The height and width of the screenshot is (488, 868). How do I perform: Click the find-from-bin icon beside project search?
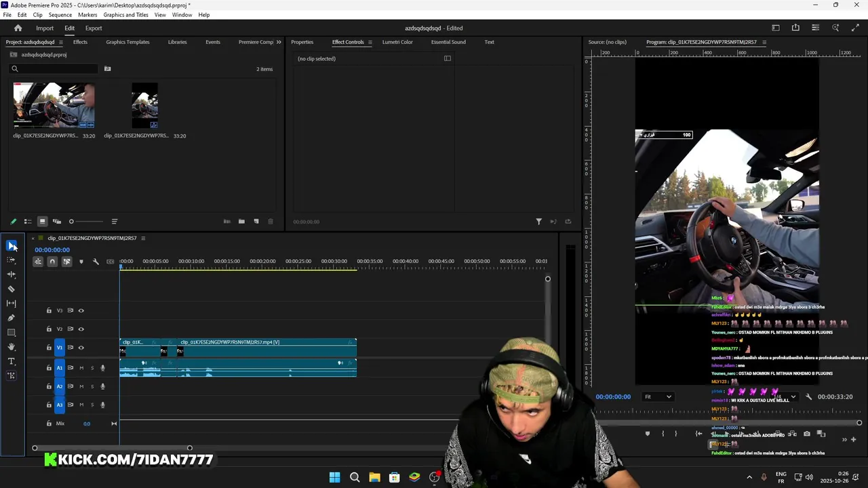click(107, 68)
